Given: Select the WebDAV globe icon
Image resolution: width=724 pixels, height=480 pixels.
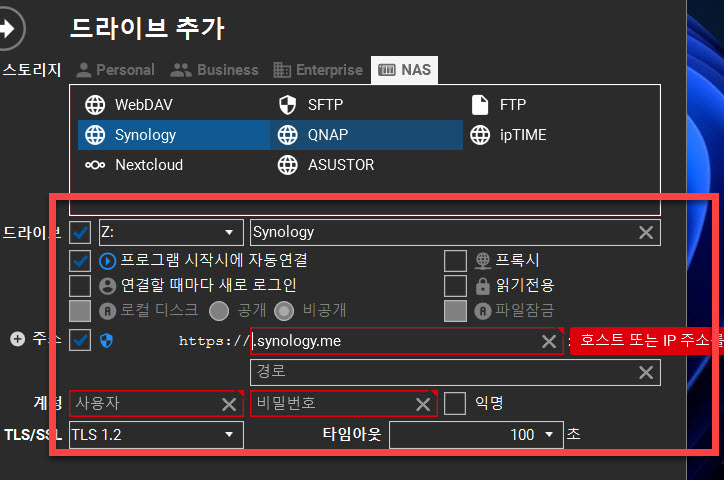Looking at the screenshot, I should (95, 105).
